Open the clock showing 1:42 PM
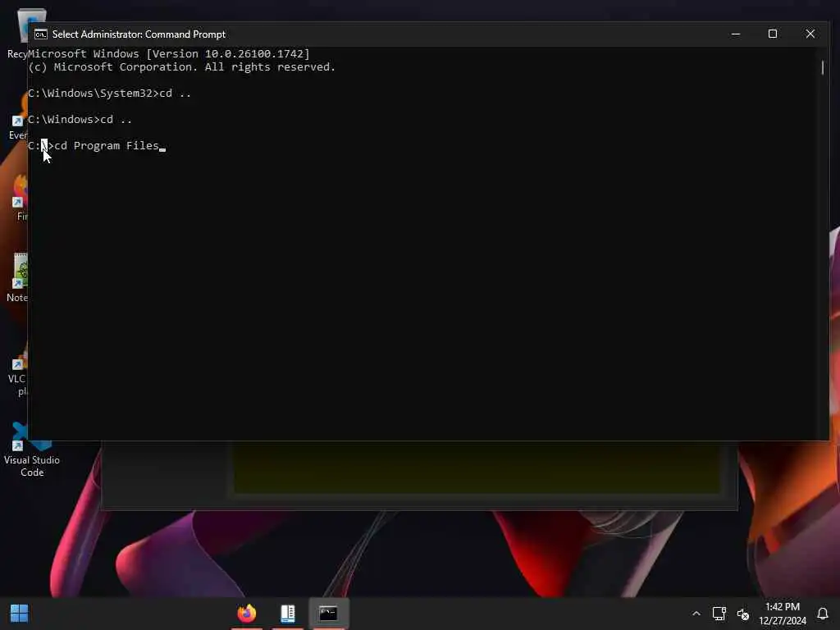The width and height of the screenshot is (840, 630). coord(782,614)
